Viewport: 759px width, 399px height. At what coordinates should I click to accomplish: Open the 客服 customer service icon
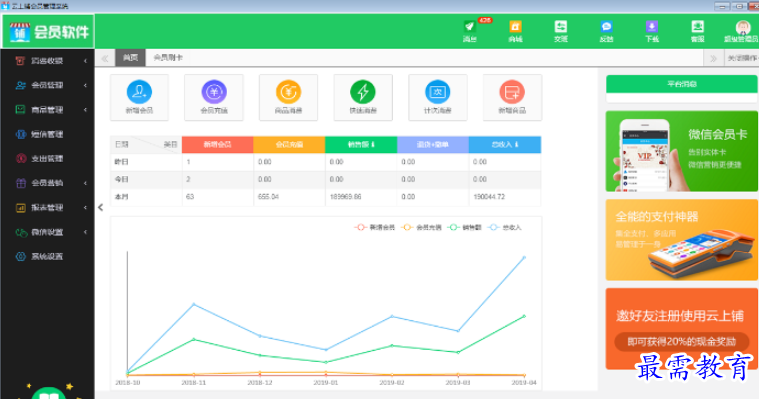697,31
